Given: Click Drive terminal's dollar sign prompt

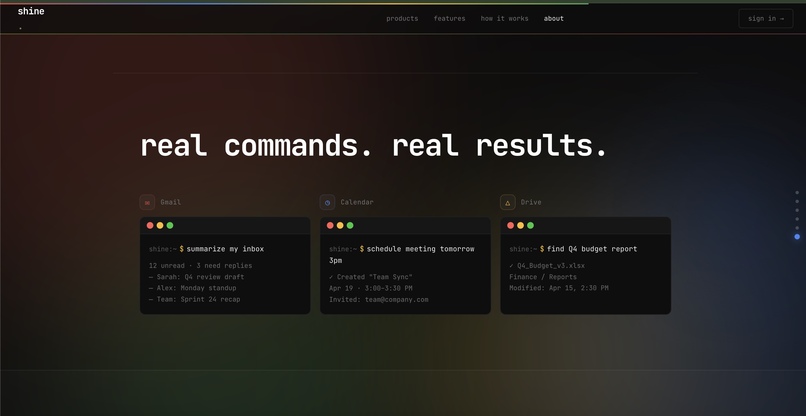Looking at the screenshot, I should 542,249.
